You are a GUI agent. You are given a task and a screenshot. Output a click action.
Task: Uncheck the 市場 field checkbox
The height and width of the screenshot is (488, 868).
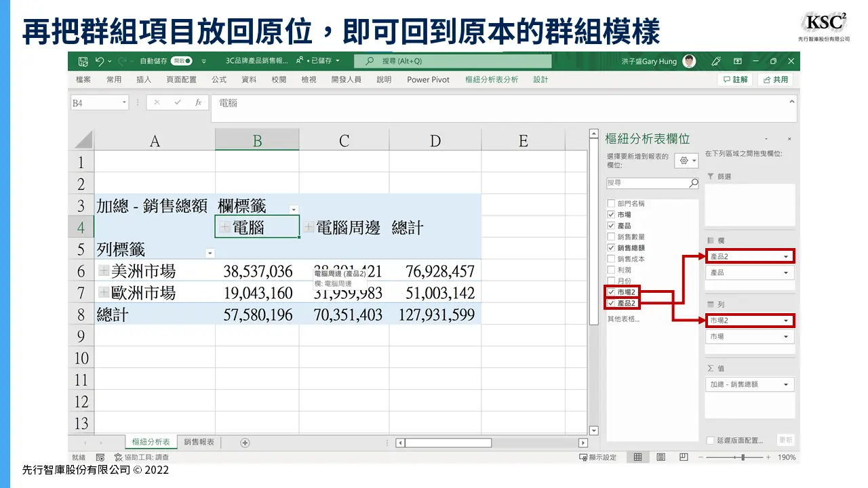(x=611, y=214)
